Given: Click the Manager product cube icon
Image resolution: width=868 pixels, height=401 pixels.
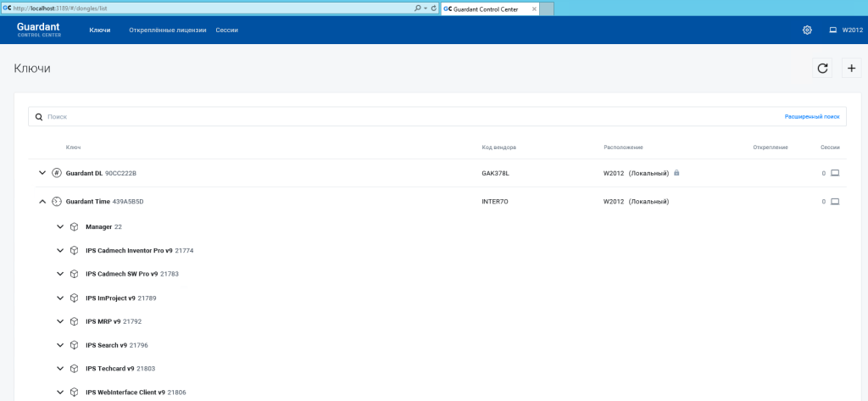Looking at the screenshot, I should [x=75, y=227].
